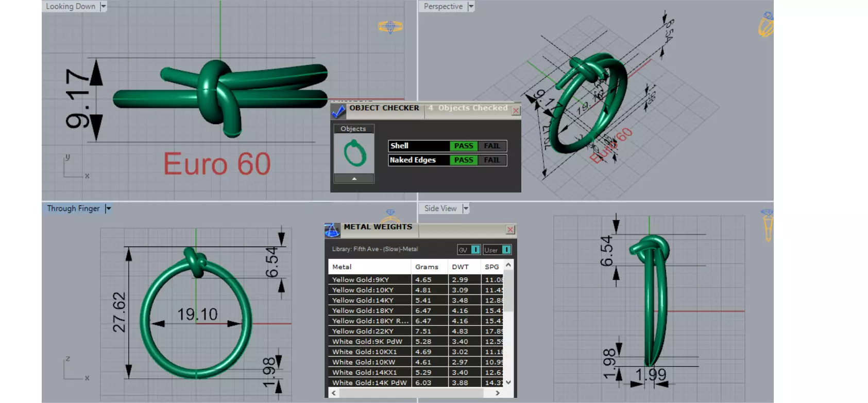This screenshot has width=868, height=403.
Task: Open the Through Finger viewport dropdown
Action: 108,208
